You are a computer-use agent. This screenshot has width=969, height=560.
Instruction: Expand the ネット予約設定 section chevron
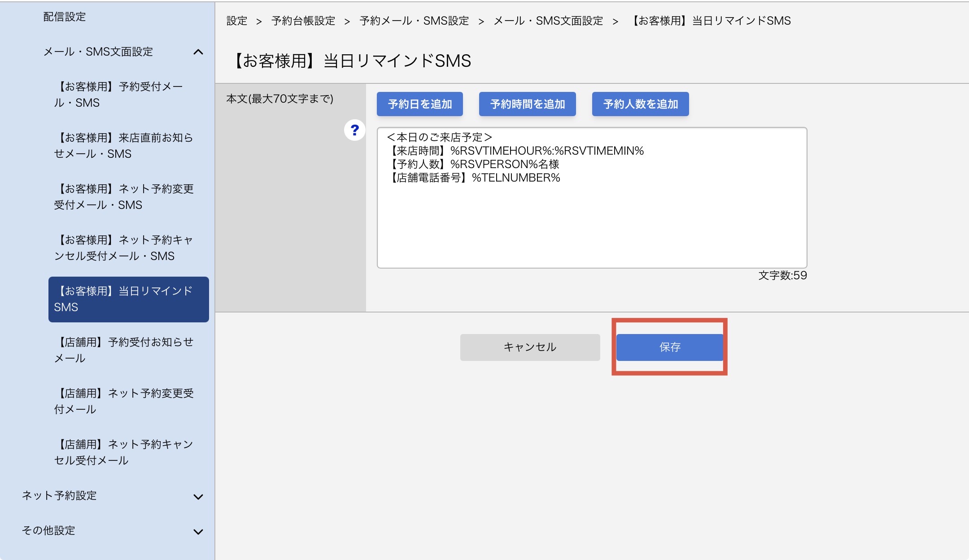point(198,496)
